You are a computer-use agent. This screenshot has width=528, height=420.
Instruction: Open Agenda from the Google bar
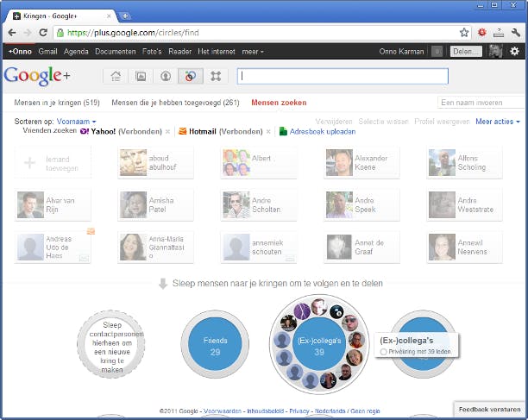(76, 52)
